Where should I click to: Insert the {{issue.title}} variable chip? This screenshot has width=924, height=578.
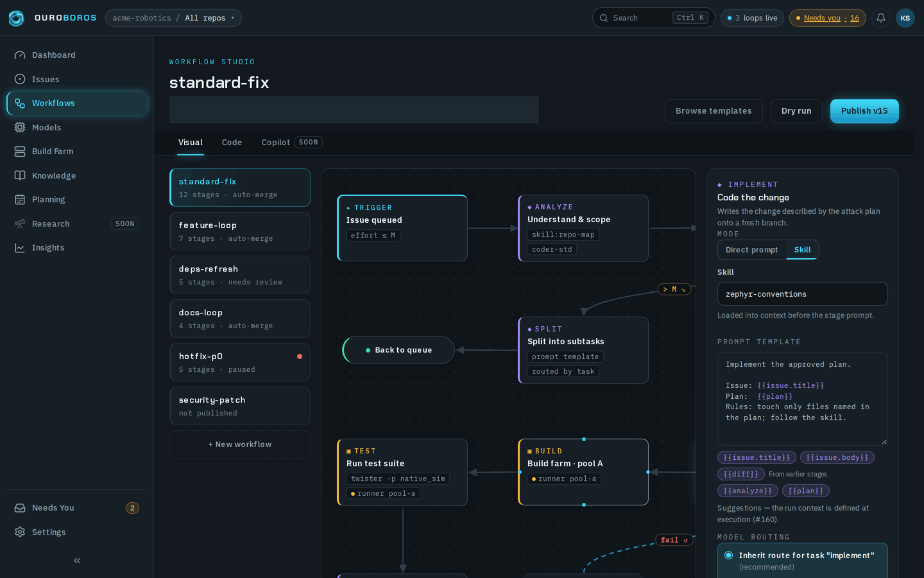[757, 457]
